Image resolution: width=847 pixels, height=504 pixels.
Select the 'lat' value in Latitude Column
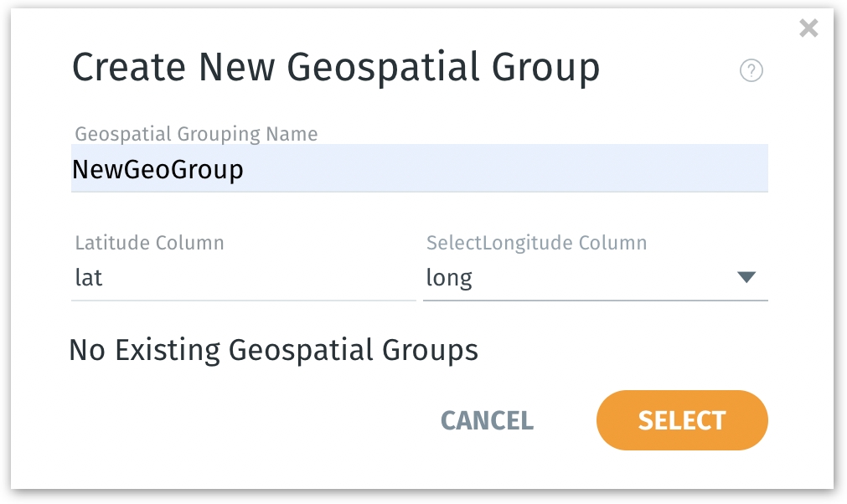point(89,277)
